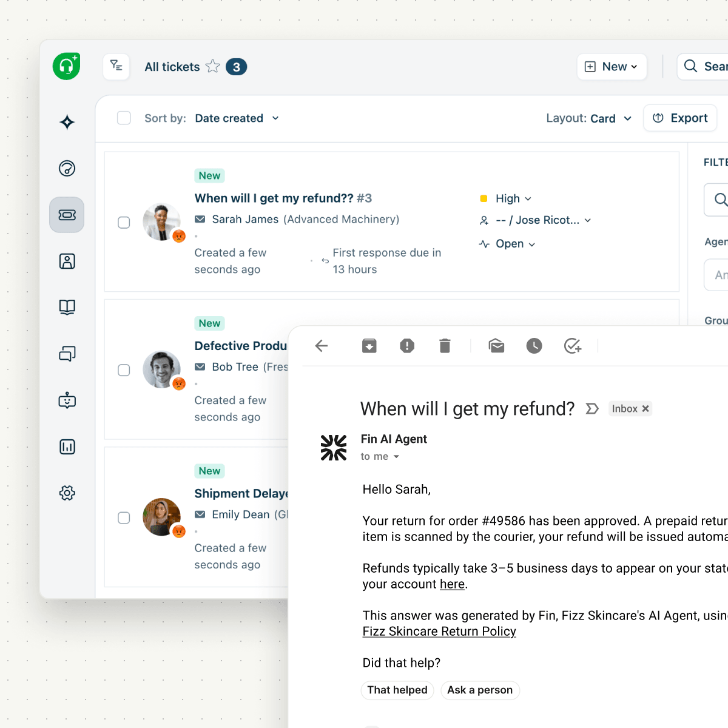
Task: Check the Shipment Delayed ticket checkbox
Action: coord(124,517)
